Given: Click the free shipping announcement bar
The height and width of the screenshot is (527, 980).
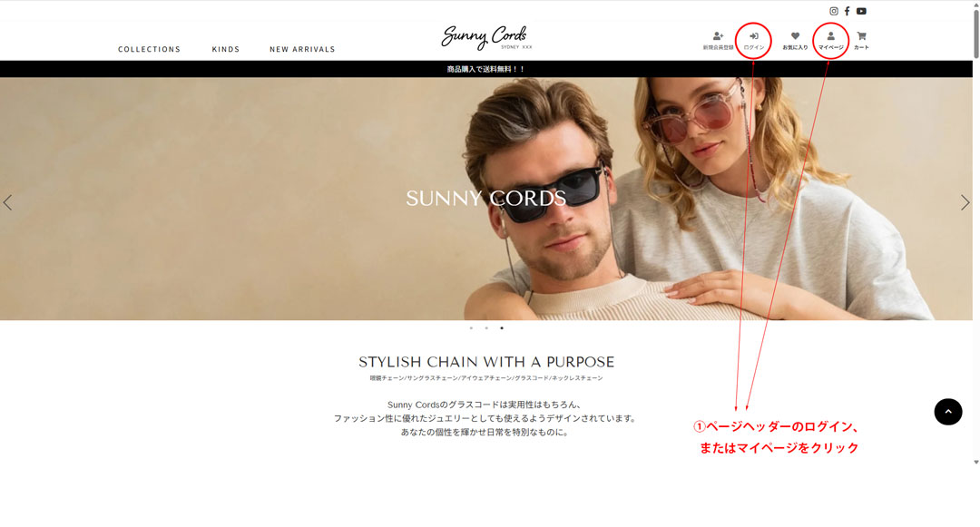Looking at the screenshot, I should 486,69.
